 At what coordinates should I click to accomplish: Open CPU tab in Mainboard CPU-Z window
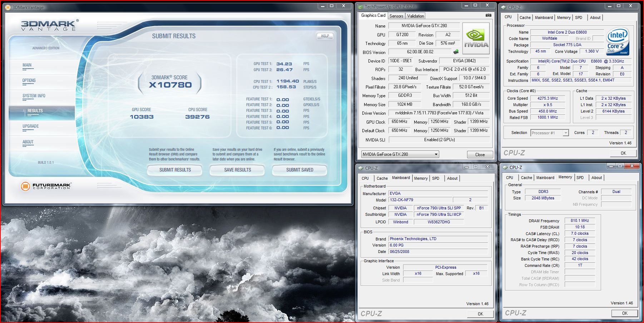tap(365, 178)
